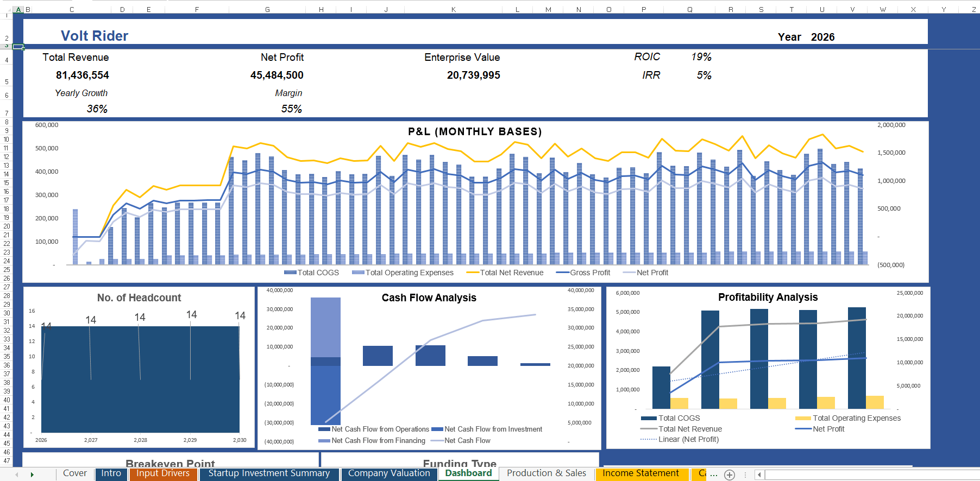Switch to the Input Drivers sheet
This screenshot has width=980, height=481.
point(163,473)
